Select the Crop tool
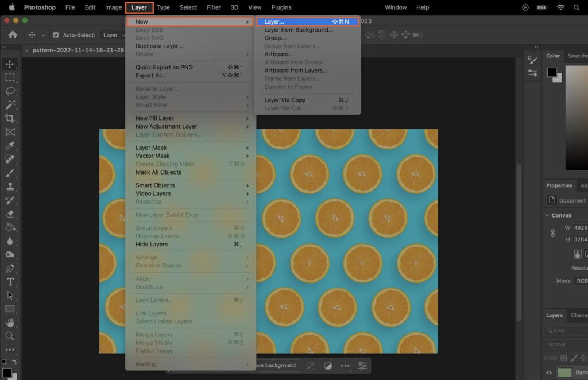Screen dimensions: 588x380 click(10, 118)
